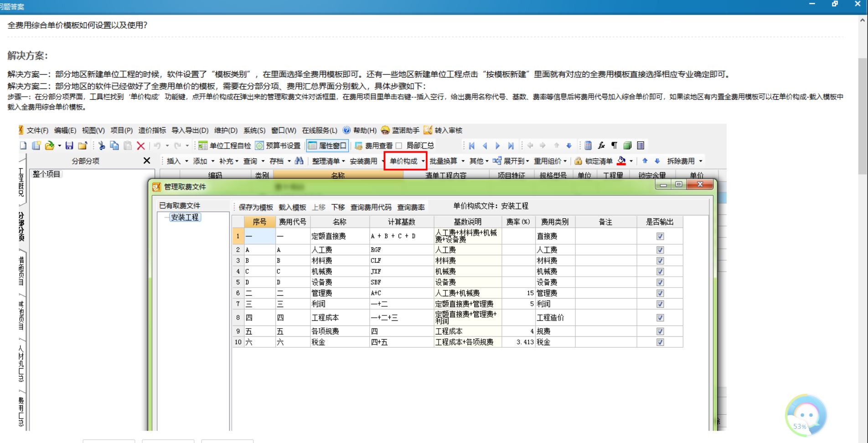
Task: Click the green 3D cube icon
Action: [627, 145]
